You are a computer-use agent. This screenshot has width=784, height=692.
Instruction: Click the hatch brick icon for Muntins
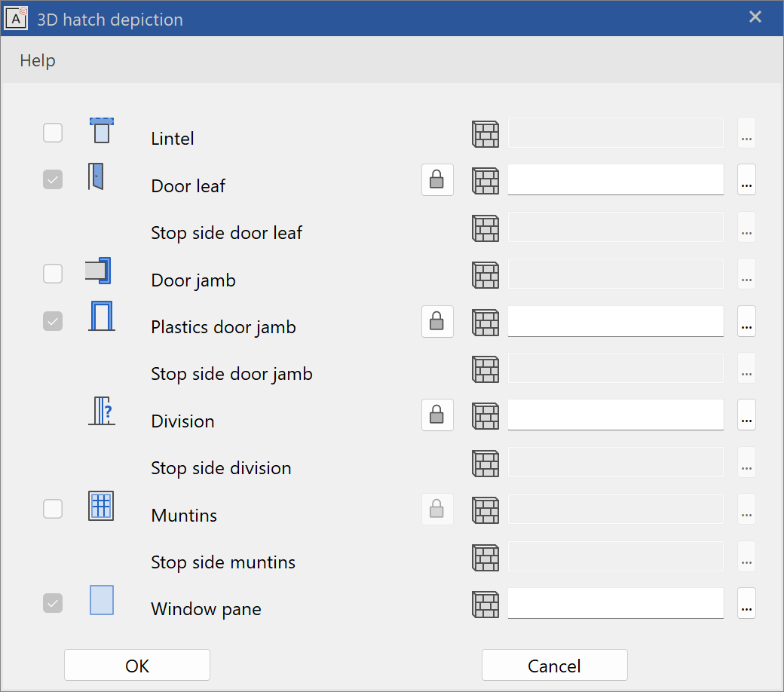point(485,510)
